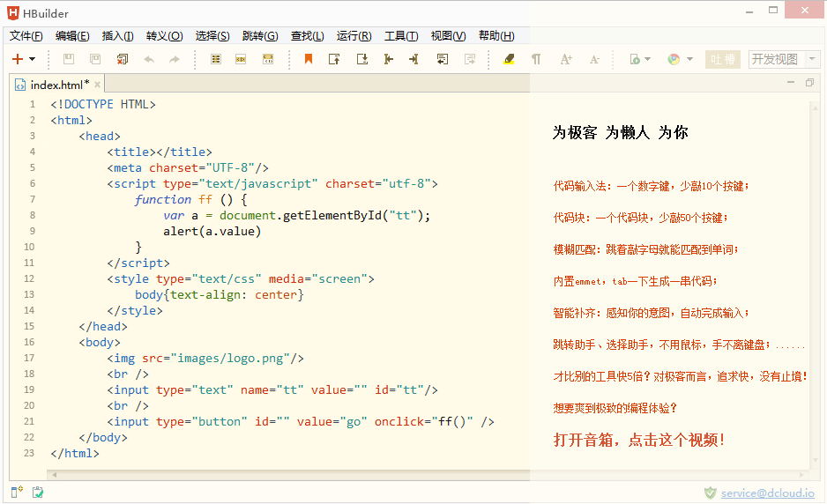Viewport: 827px width, 504px height.
Task: Open the 视图(V) menu
Action: pos(448,36)
